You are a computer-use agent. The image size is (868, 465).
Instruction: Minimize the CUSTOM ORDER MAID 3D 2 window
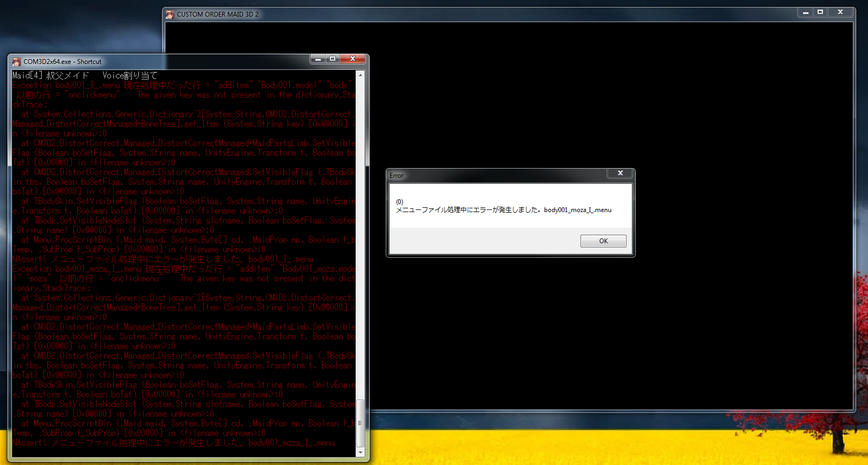coord(805,12)
